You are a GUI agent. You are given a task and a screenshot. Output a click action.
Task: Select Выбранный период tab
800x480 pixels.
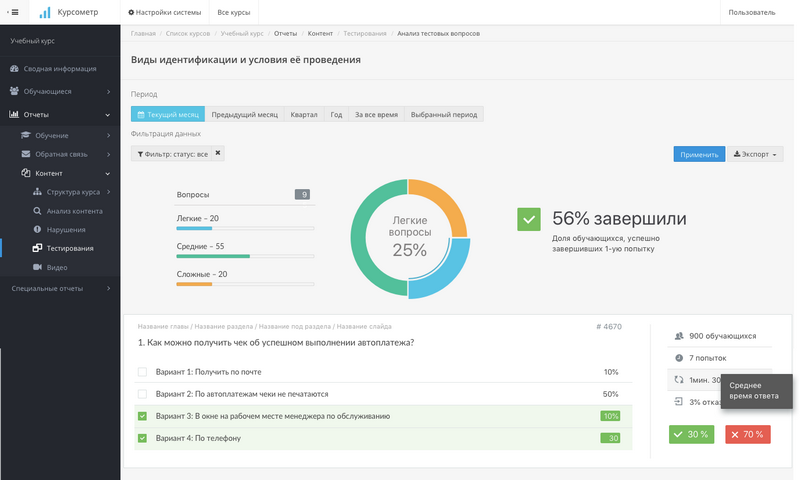444,114
